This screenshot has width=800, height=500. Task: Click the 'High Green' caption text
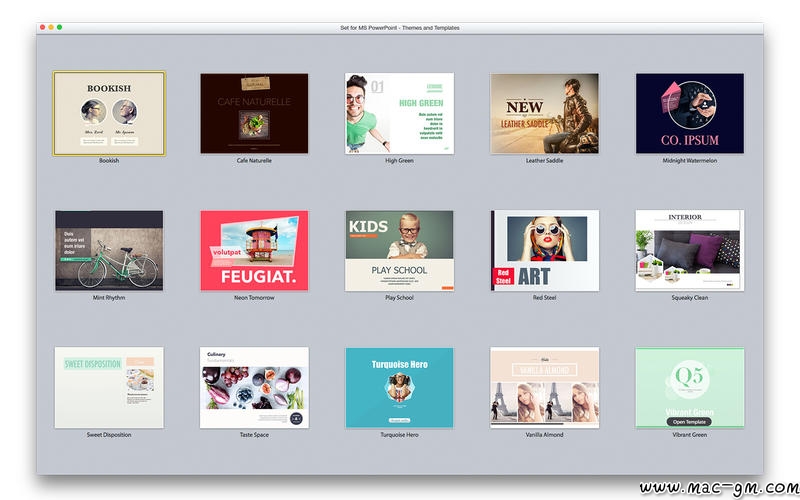[x=399, y=160]
